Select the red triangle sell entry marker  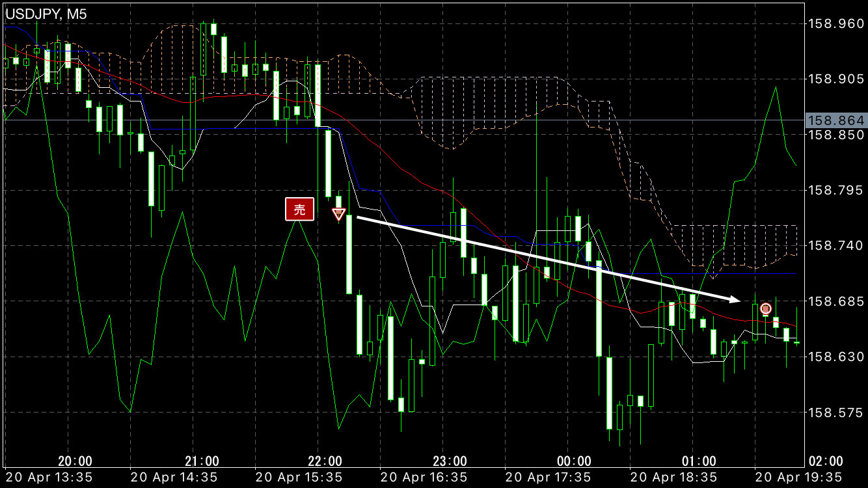(338, 214)
